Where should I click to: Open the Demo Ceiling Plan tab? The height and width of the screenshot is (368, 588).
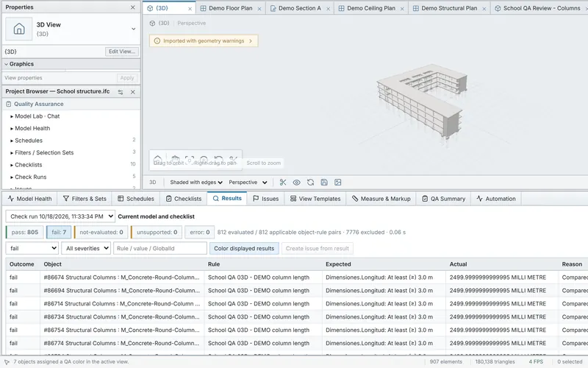click(x=371, y=8)
